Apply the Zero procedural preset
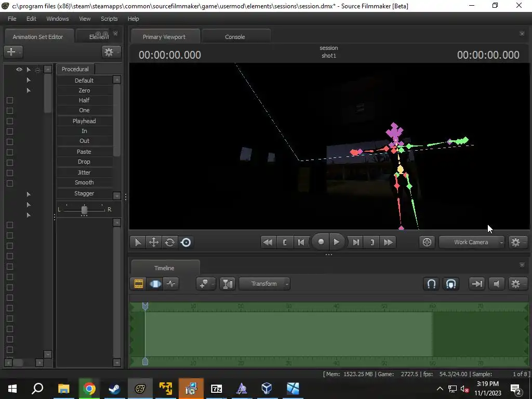The height and width of the screenshot is (399, 532). pos(84,90)
